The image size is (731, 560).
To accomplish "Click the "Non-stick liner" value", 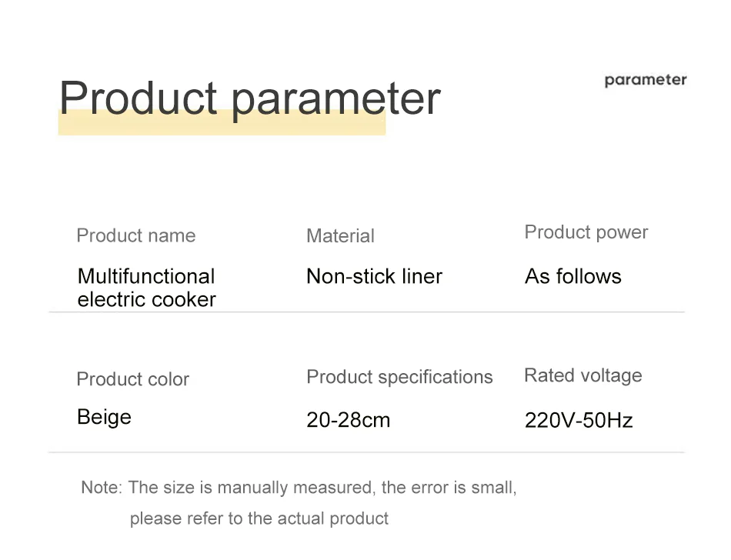I will pyautogui.click(x=374, y=276).
